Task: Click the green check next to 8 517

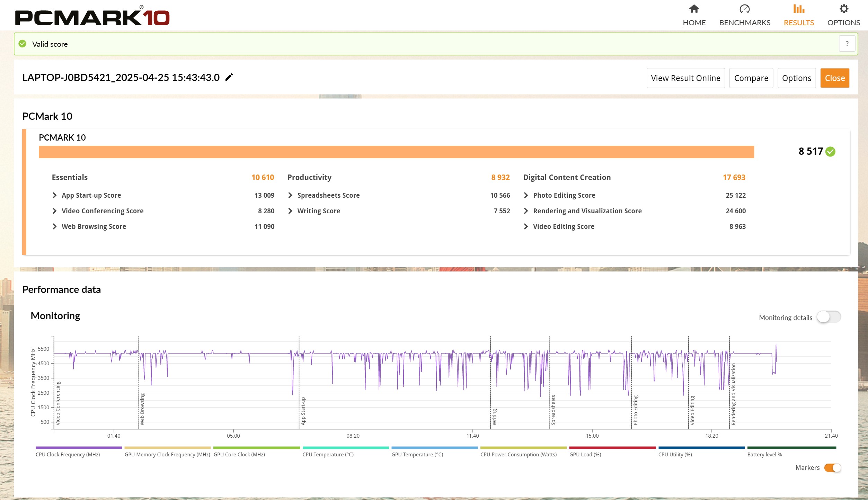Action: pos(830,152)
